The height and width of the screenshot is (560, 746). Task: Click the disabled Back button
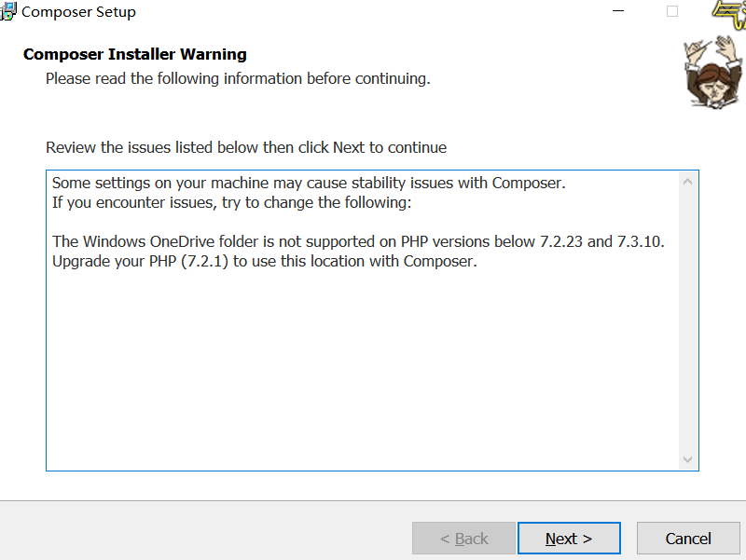click(463, 539)
